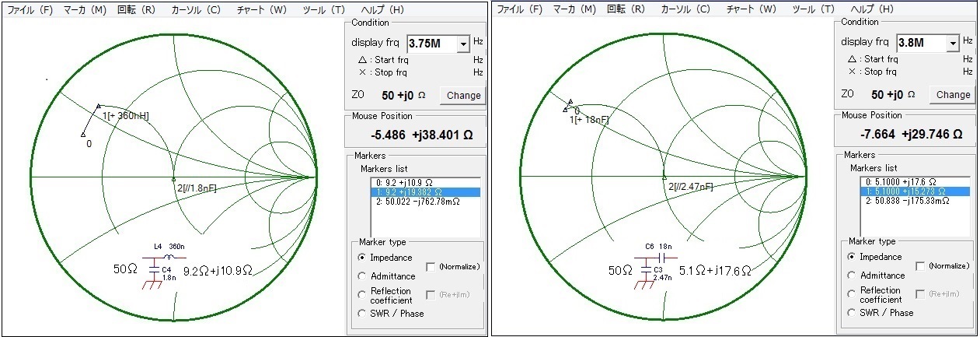Image resolution: width=980 pixels, height=337 pixels.
Task: Click load label 5.1Ω+j17.6Ω
Action: pyautogui.click(x=716, y=271)
